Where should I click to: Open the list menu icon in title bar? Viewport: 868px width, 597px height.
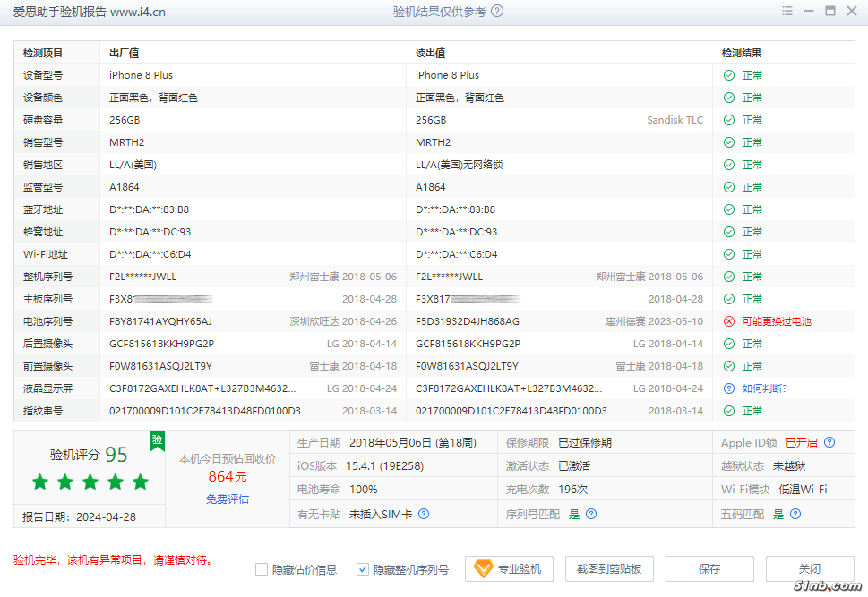coord(787,12)
